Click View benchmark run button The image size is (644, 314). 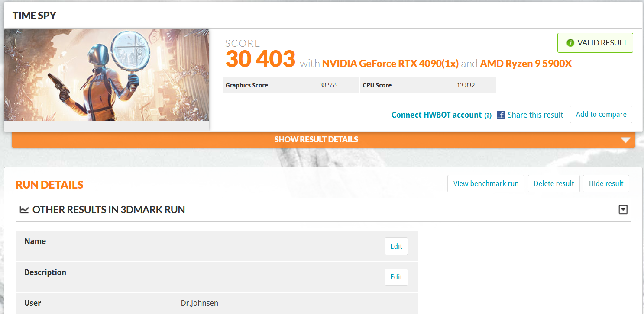[x=486, y=184]
